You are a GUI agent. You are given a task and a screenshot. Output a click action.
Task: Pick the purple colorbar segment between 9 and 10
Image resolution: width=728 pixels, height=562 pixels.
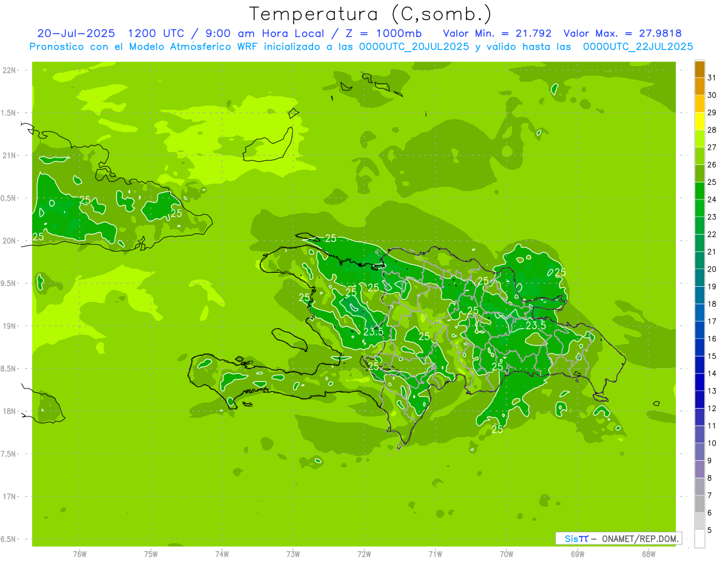point(699,452)
